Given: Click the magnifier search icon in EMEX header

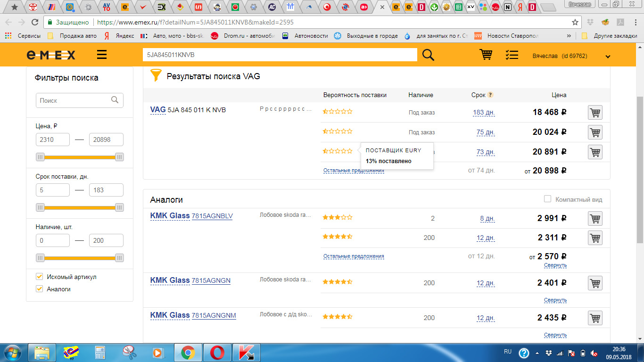Looking at the screenshot, I should coord(428,55).
